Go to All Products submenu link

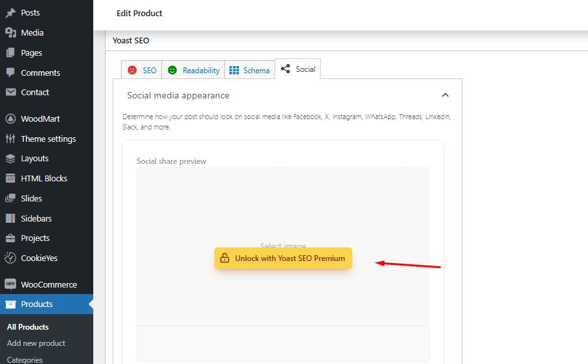[28, 327]
